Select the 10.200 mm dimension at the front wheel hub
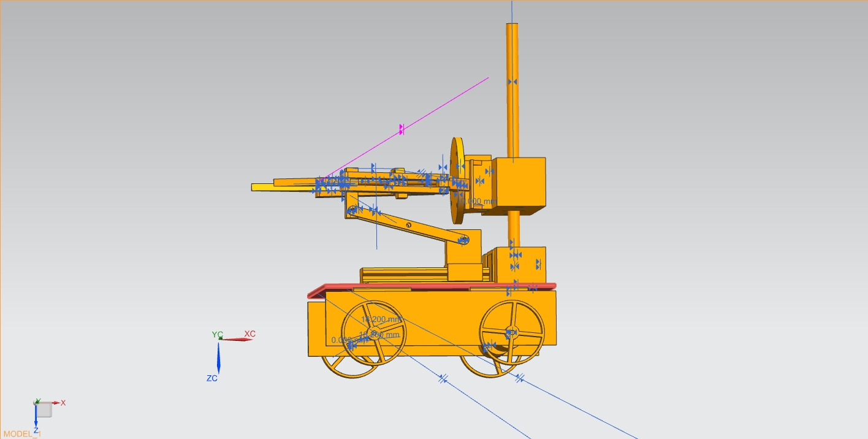 [379, 335]
